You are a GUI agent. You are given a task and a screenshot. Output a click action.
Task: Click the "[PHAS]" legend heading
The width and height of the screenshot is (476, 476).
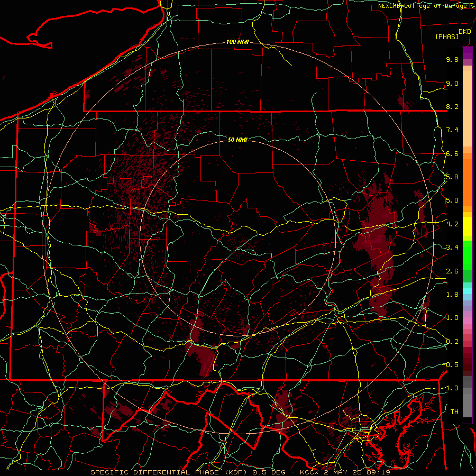[x=447, y=36]
